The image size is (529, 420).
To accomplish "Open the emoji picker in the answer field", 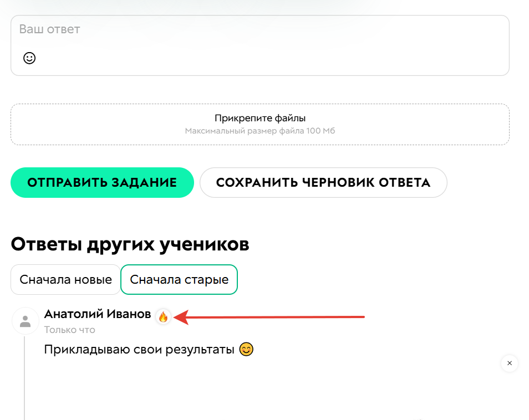I will 28,58.
